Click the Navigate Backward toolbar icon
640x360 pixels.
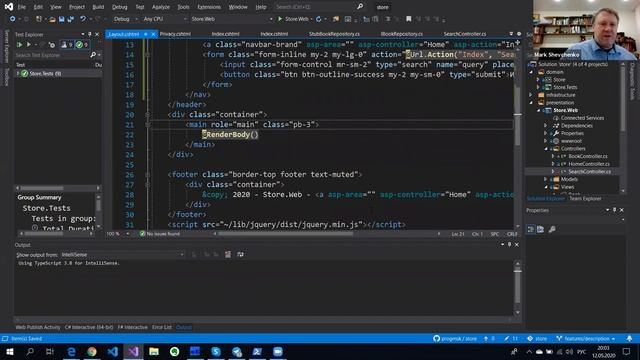[13, 19]
